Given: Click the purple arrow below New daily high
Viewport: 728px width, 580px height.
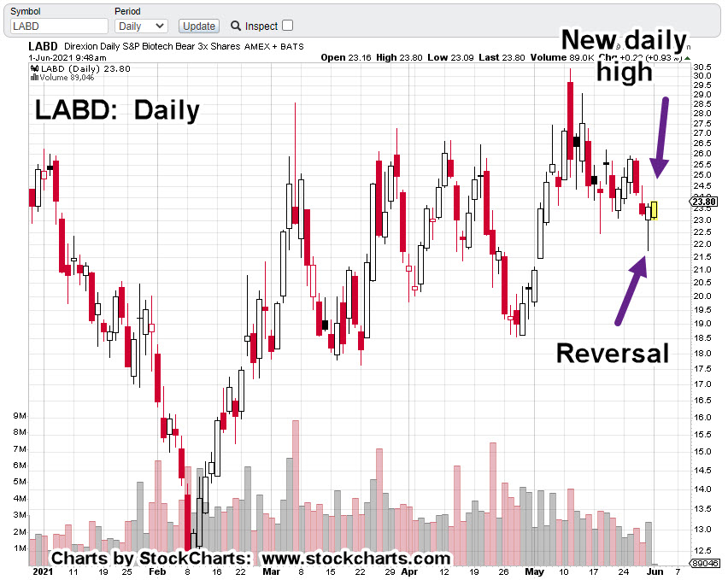Looking at the screenshot, I should [x=660, y=137].
